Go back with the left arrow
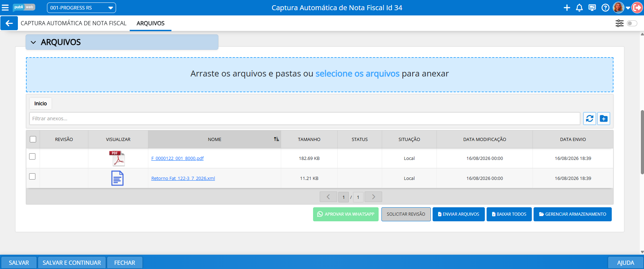Screen dimensions: 644x269 click(9, 23)
